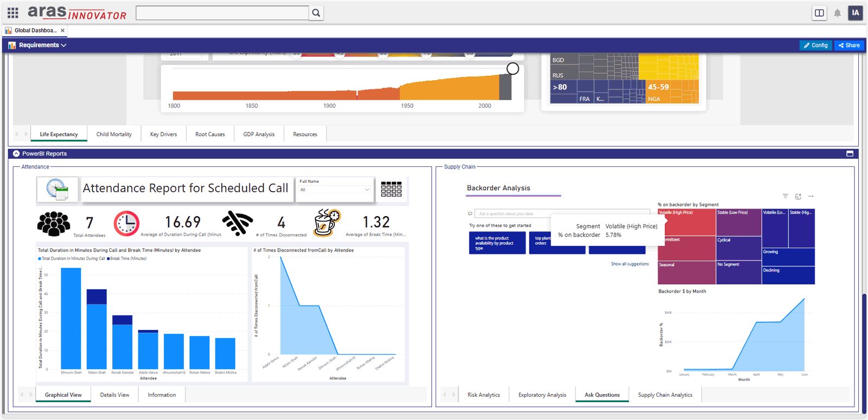The height and width of the screenshot is (420, 868).
Task: Open the Aras apps grid menu
Action: 12,12
